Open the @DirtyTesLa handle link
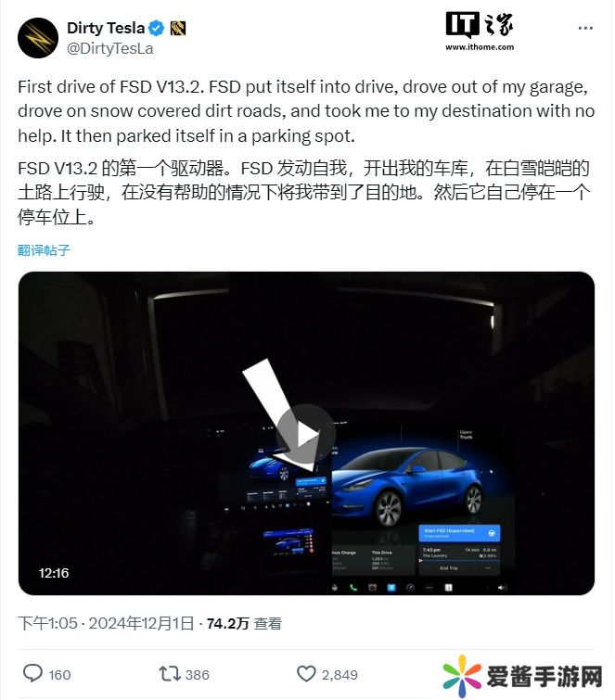Image resolution: width=615 pixels, height=700 pixels. [x=109, y=48]
